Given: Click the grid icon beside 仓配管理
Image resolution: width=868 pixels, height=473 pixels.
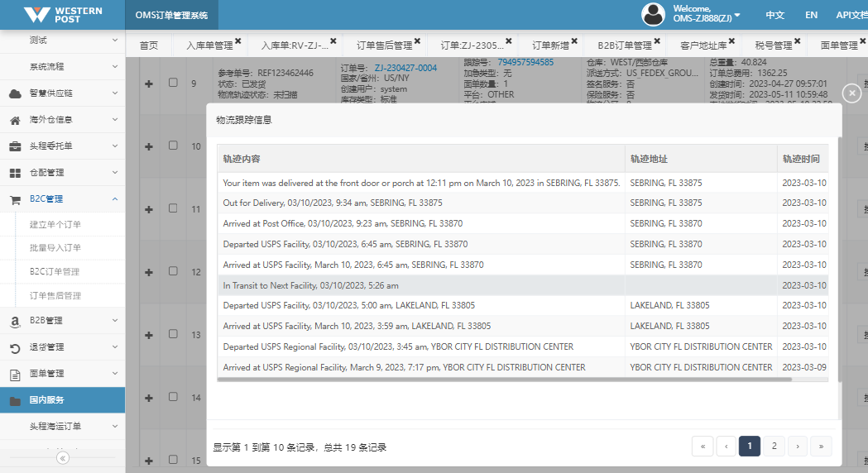Looking at the screenshot, I should 16,173.
